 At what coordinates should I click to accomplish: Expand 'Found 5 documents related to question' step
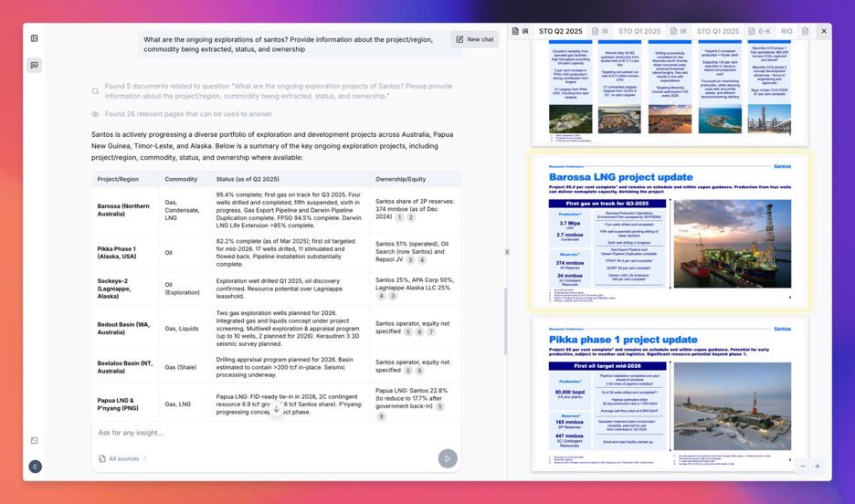(x=278, y=91)
